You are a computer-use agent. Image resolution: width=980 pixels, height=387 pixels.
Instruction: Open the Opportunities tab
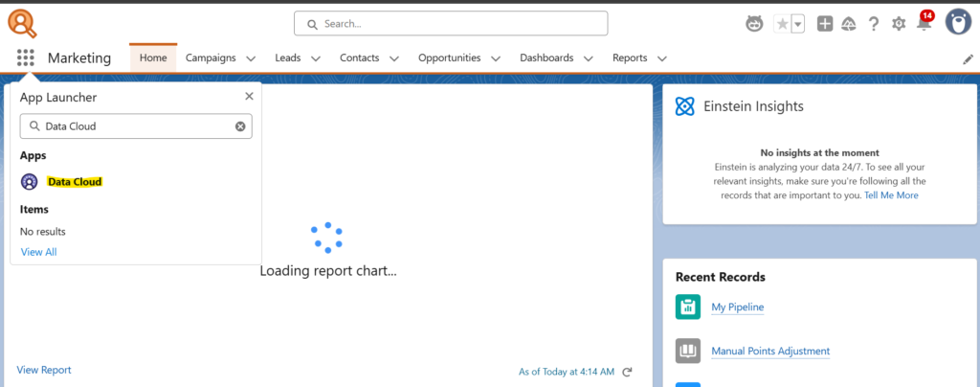(450, 58)
